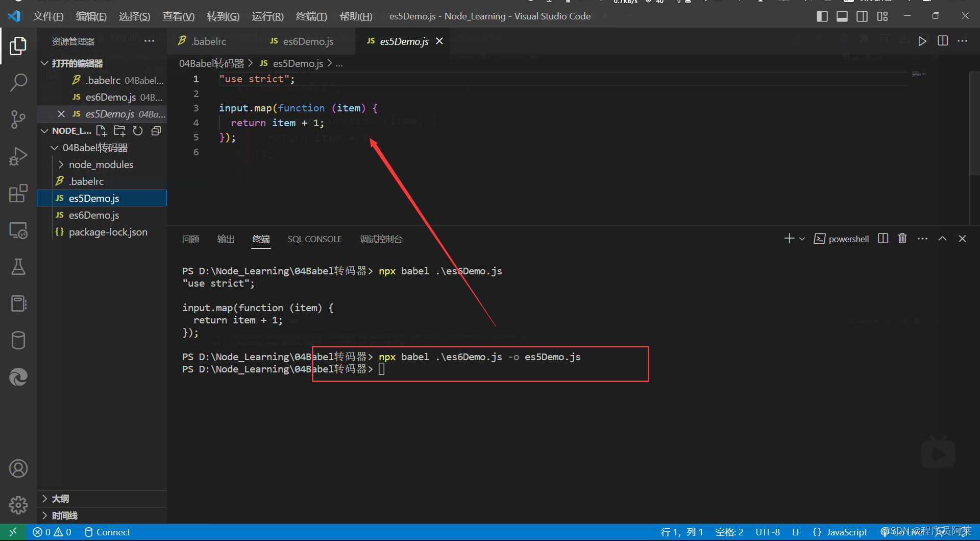Expand the 时间线 timeline section
980x541 pixels.
44,515
